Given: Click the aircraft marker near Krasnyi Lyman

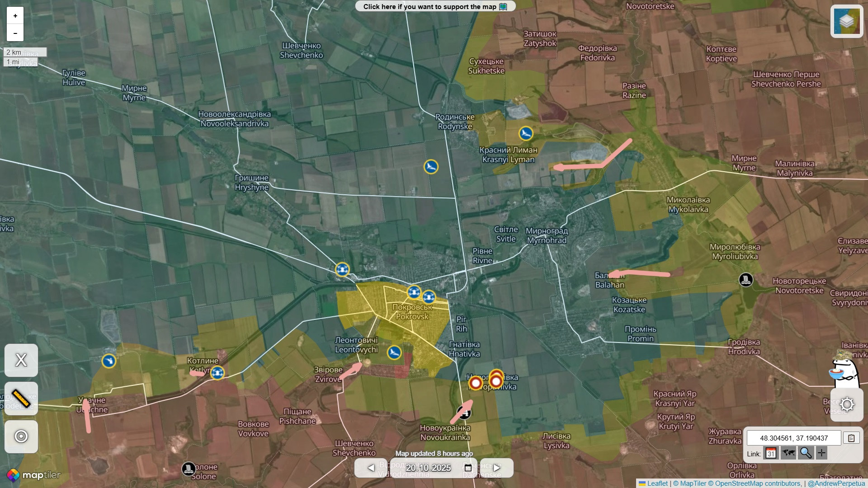Looking at the screenshot, I should pyautogui.click(x=525, y=133).
